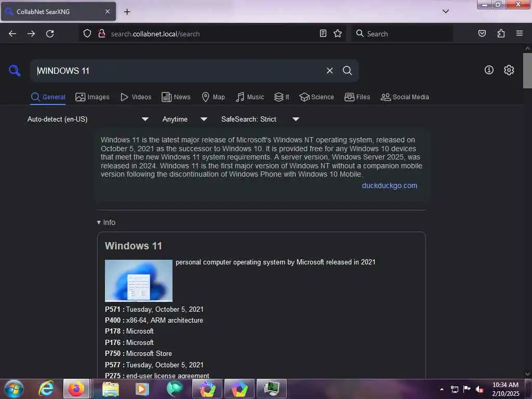This screenshot has width=532, height=399.
Task: Switch to the Videos category tab
Action: 136,97
